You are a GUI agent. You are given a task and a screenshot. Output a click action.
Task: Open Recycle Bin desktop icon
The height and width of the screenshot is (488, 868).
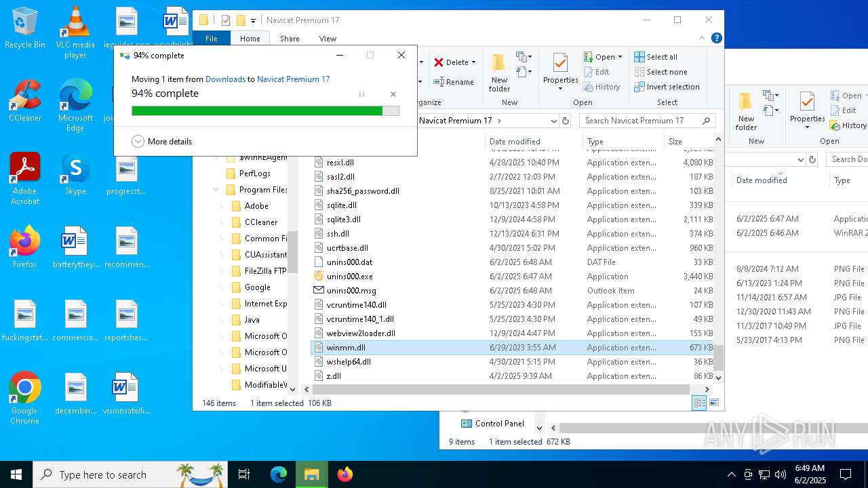pos(25,28)
